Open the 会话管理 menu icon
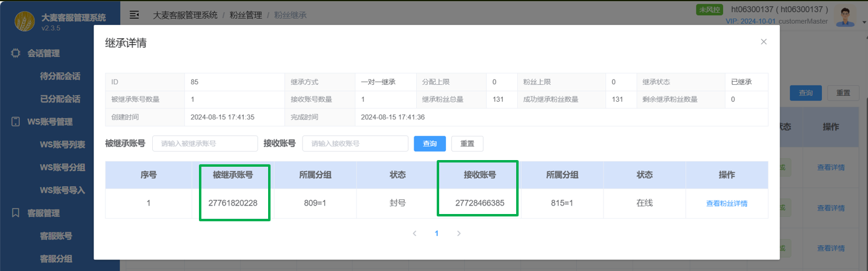This screenshot has height=271, width=868. point(16,53)
